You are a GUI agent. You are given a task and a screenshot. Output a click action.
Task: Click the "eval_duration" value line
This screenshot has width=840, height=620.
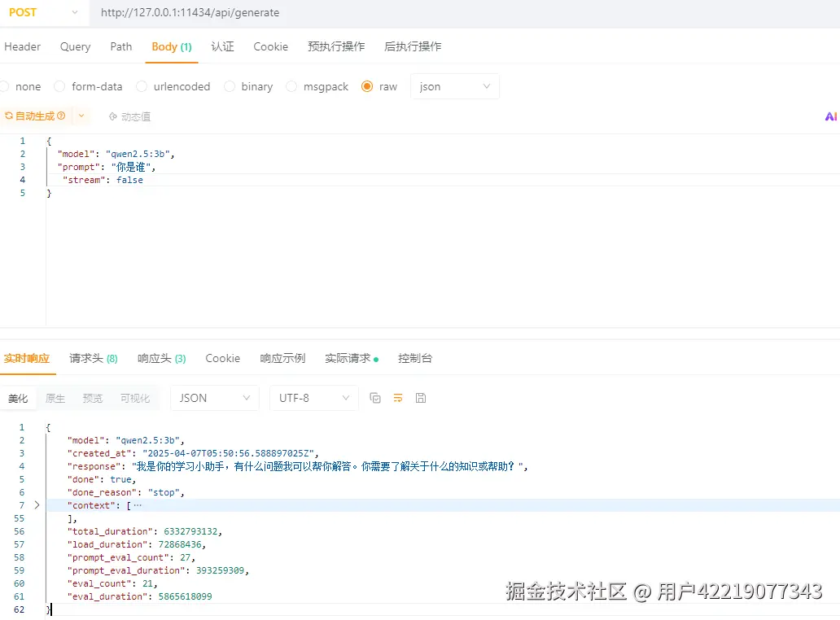click(x=139, y=596)
